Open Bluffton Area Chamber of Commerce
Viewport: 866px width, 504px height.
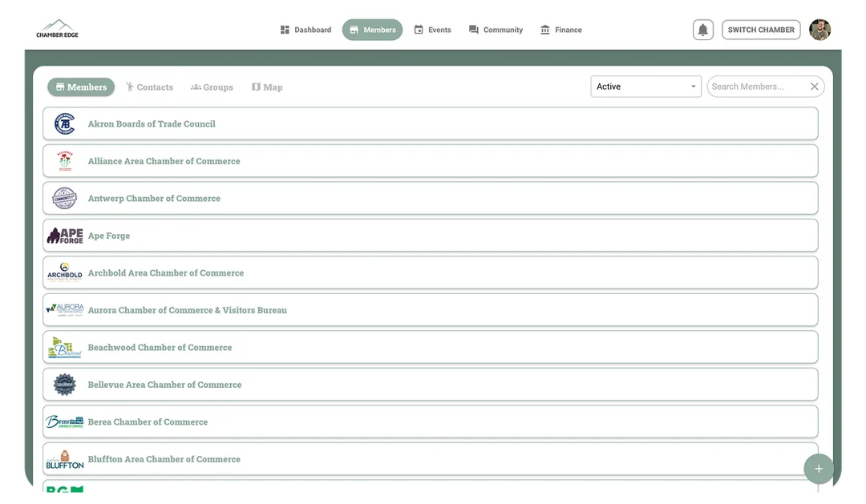[431, 459]
